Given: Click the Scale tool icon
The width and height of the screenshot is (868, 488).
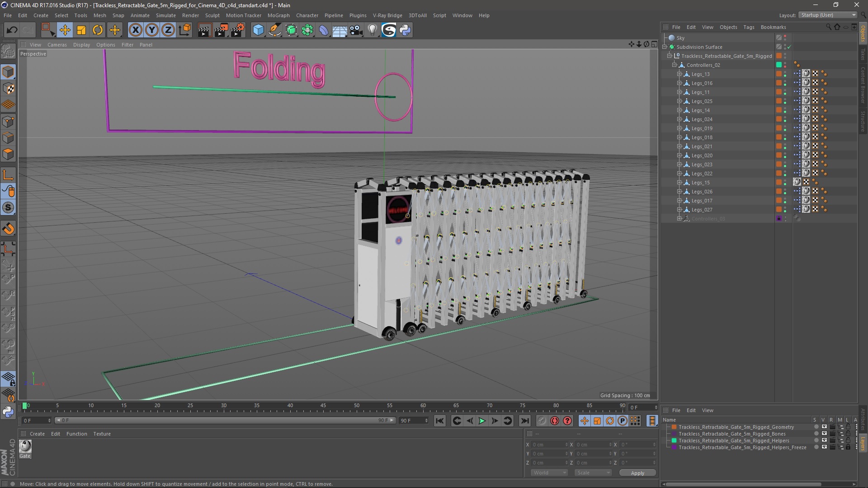Looking at the screenshot, I should click(x=81, y=30).
